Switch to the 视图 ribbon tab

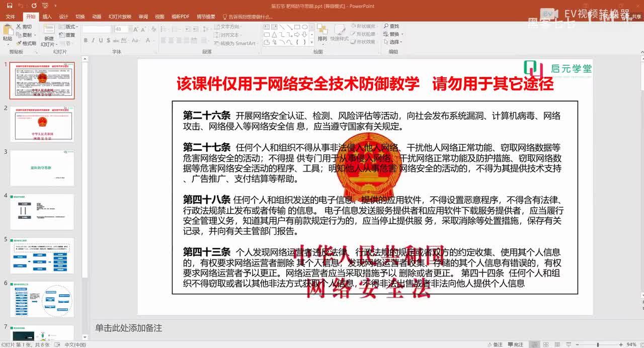[159, 17]
